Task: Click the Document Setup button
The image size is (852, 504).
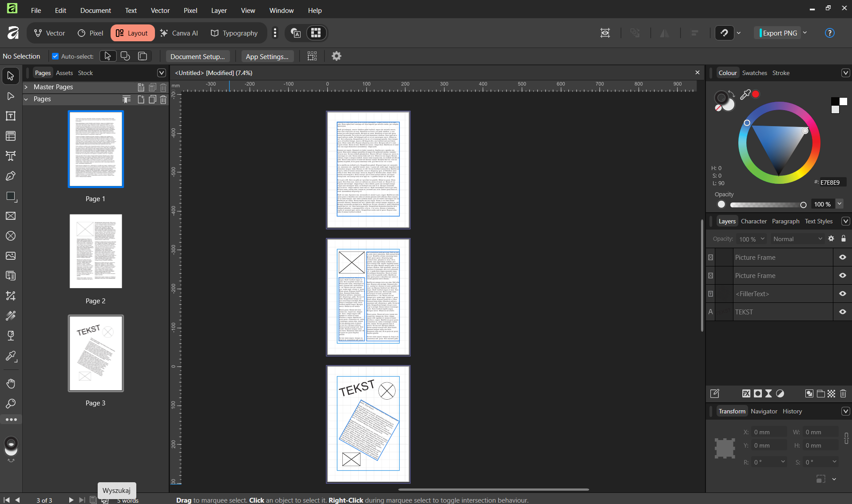Action: tap(198, 56)
